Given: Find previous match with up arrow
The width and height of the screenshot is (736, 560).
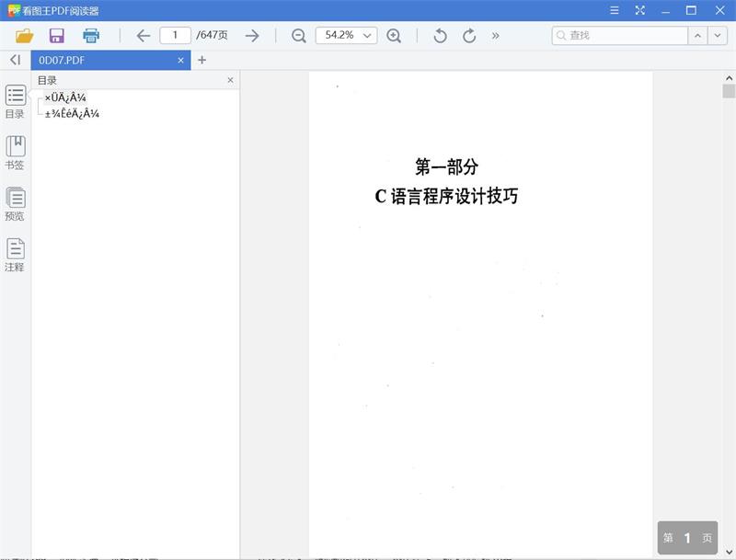Looking at the screenshot, I should coord(697,35).
